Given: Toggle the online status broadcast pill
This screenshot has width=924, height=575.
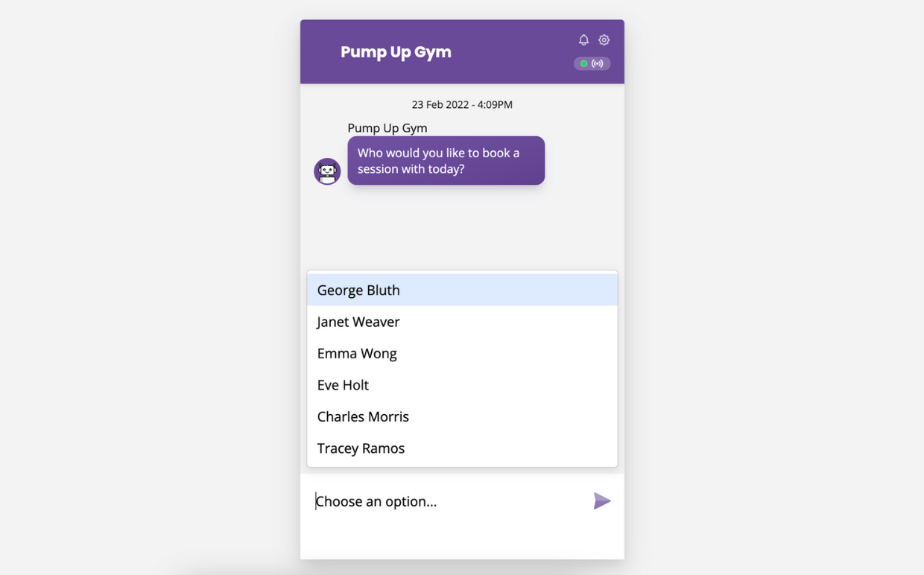Looking at the screenshot, I should click(x=592, y=63).
